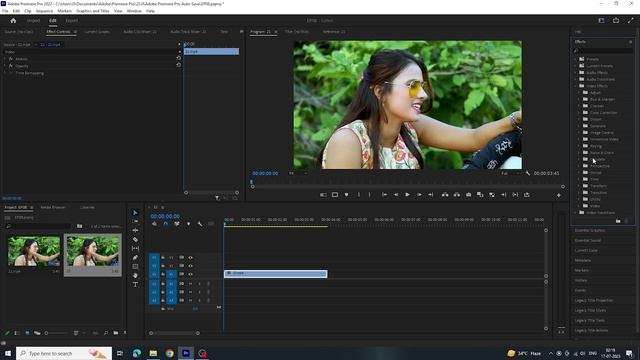Reset Opacity effect parameters
Viewport: 640px width, 360px height.
click(x=178, y=65)
